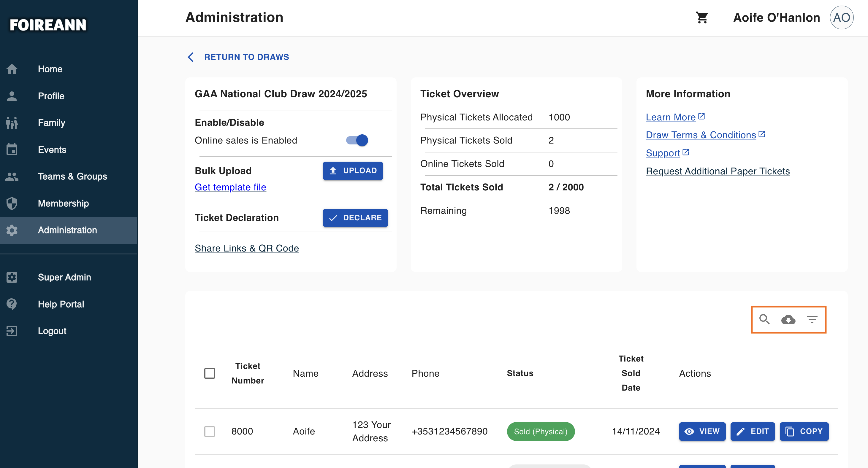Tick the select-all checkbox in table header

coord(210,373)
